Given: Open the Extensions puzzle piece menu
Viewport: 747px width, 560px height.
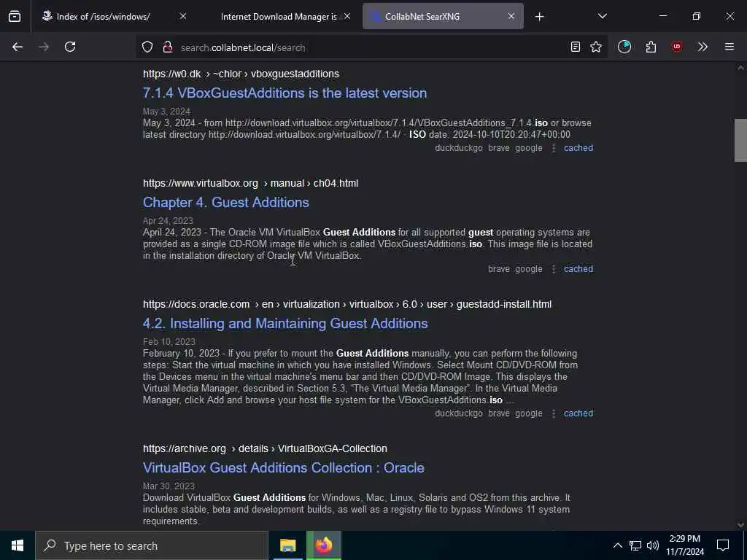Looking at the screenshot, I should click(651, 47).
